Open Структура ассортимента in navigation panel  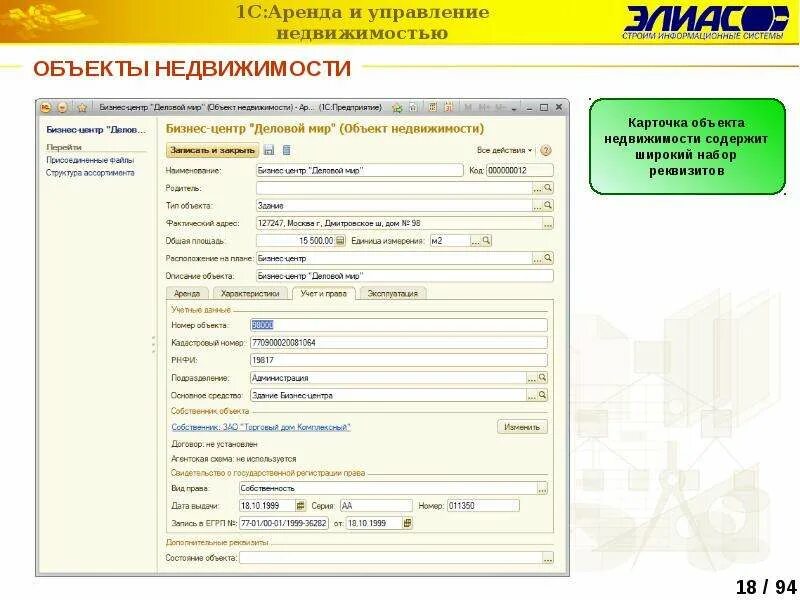coord(90,172)
